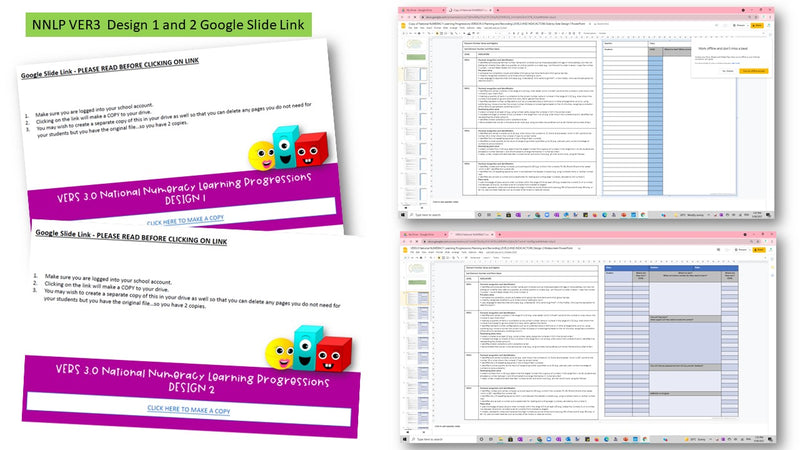Open the notification center in upper taskbar
This screenshot has width=800, height=450.
[x=767, y=215]
